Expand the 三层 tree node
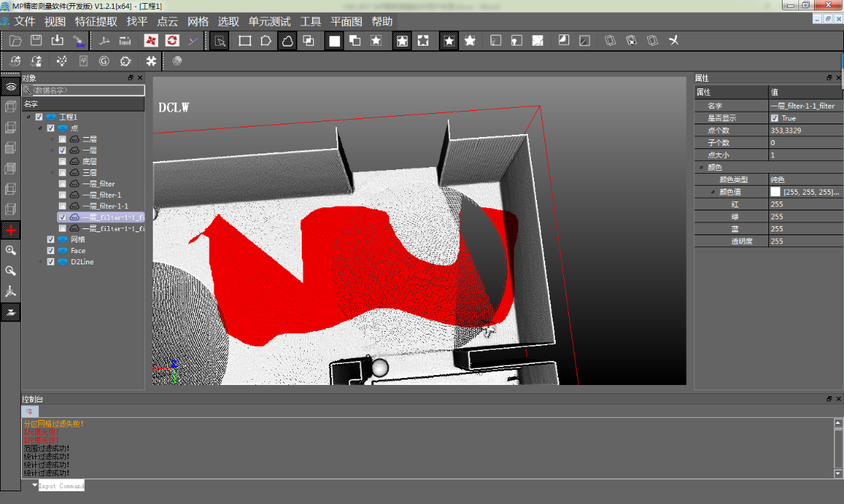Image resolution: width=844 pixels, height=504 pixels. pos(52,173)
